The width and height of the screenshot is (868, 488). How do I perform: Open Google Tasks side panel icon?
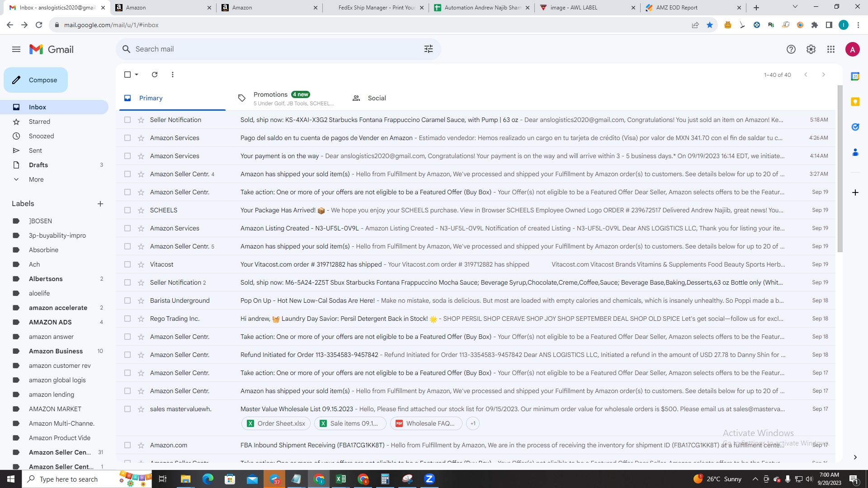tap(855, 127)
